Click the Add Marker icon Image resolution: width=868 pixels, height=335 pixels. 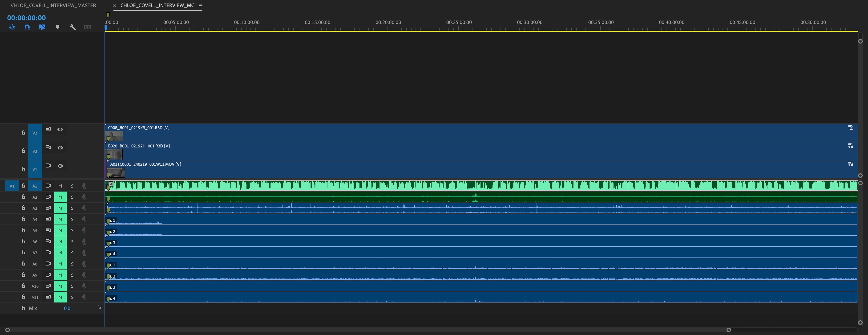(x=57, y=27)
